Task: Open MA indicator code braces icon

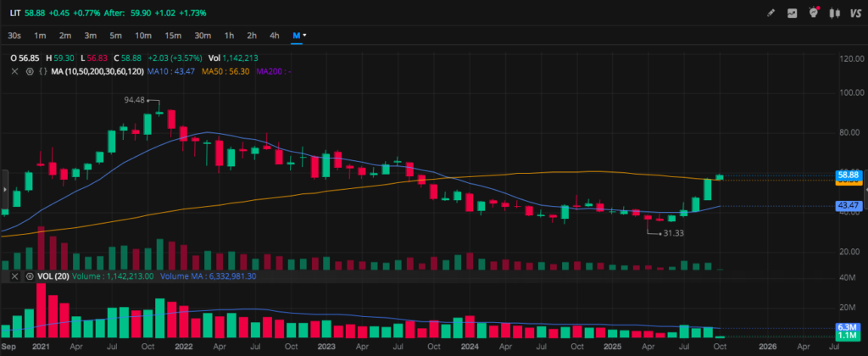Action: point(42,72)
